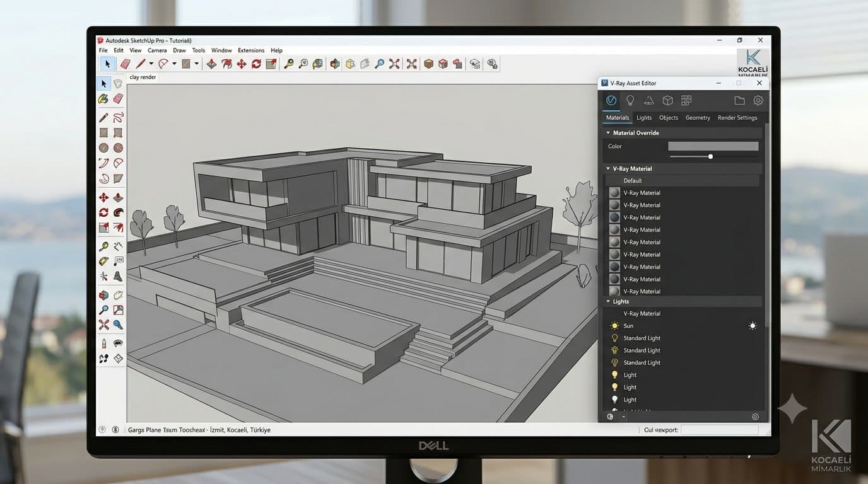Open settings gear at top of Asset Editor
The width and height of the screenshot is (868, 484).
click(758, 100)
